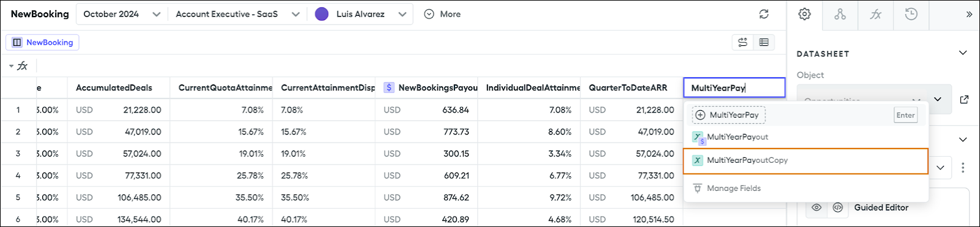Open the Account Executive - SaaS dropdown

238,14
